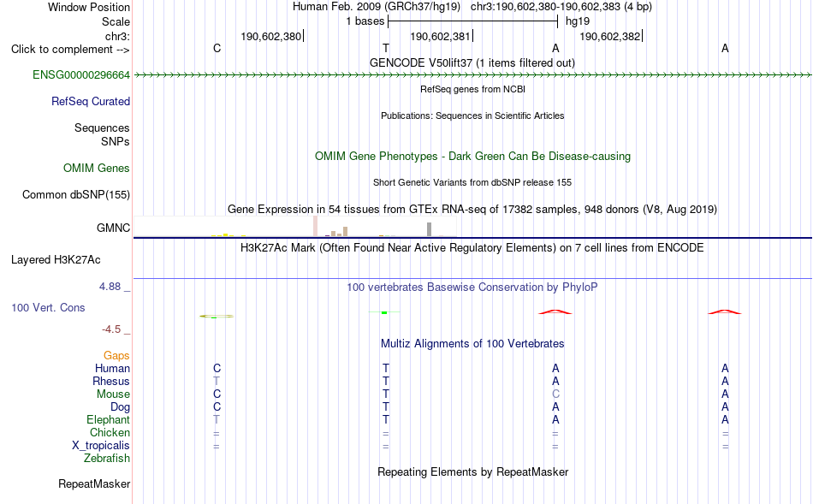Click the Common dbSNP(155) track label

coord(76,195)
